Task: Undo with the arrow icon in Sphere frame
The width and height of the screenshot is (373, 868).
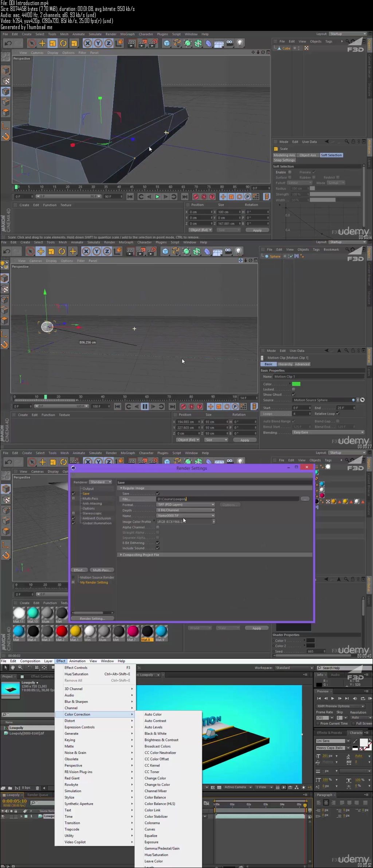Action: (6, 251)
